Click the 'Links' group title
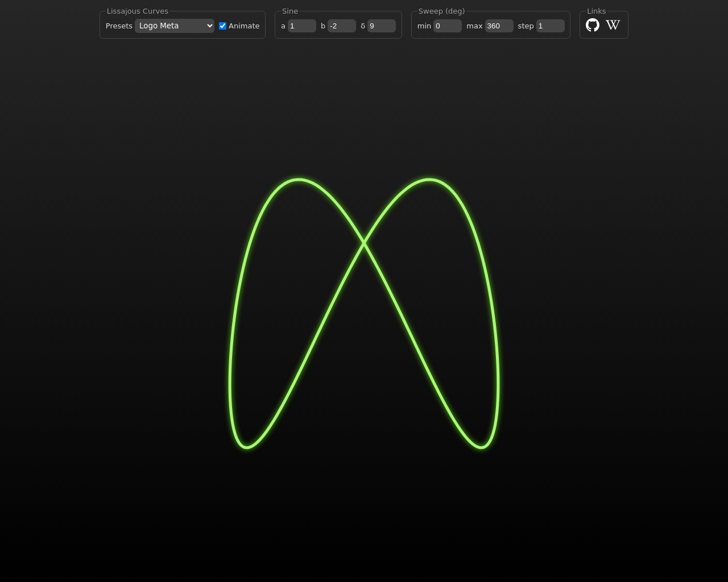The width and height of the screenshot is (728, 582). (x=597, y=11)
